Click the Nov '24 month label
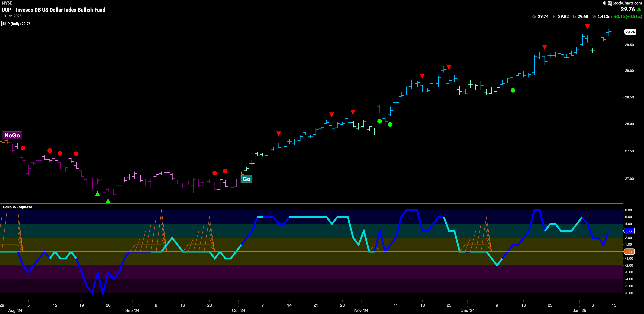This screenshot has width=644, height=314. [361, 311]
